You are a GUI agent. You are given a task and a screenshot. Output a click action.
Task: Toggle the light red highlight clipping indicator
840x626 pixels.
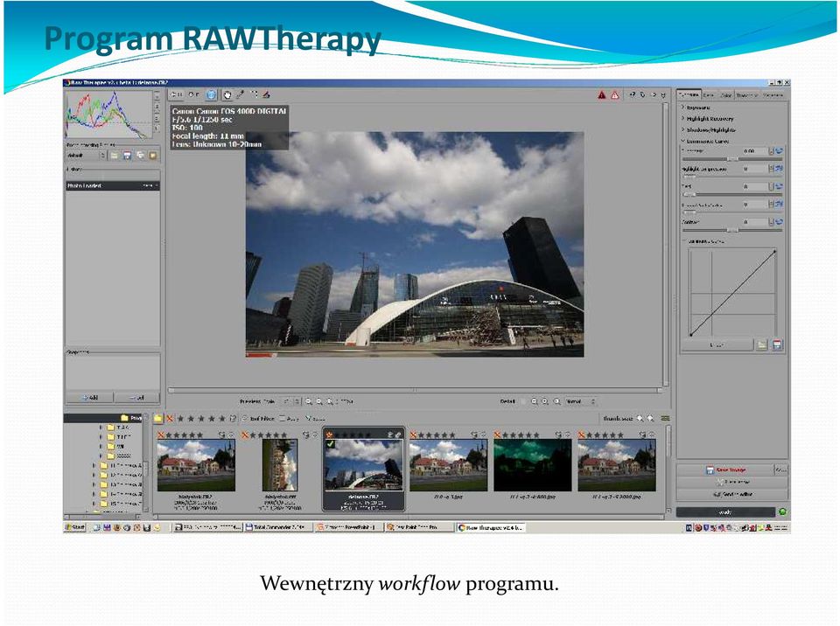click(x=615, y=95)
